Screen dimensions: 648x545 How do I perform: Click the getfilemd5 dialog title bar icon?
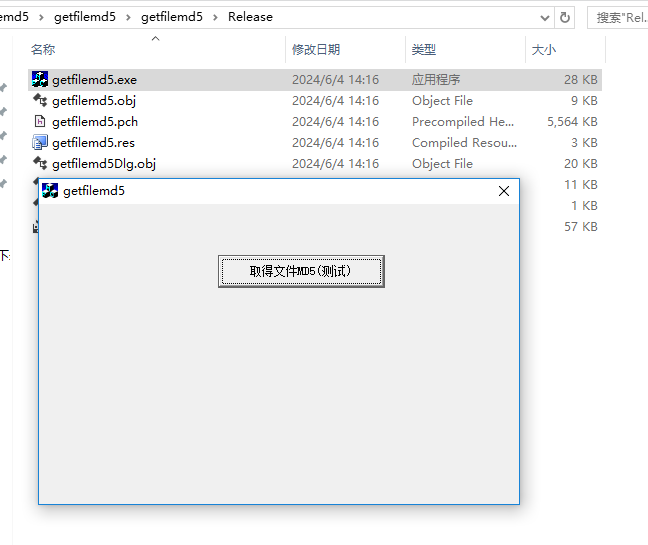pos(50,191)
